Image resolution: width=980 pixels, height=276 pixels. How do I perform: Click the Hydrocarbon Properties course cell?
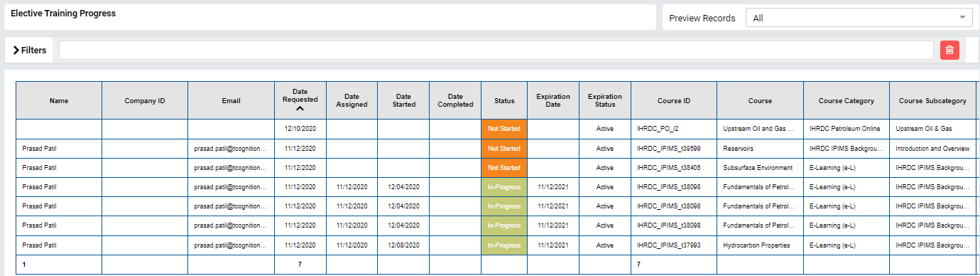click(x=760, y=245)
